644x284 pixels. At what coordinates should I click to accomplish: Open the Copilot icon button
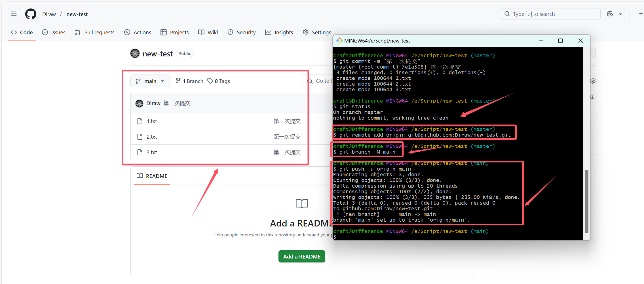pyautogui.click(x=610, y=14)
